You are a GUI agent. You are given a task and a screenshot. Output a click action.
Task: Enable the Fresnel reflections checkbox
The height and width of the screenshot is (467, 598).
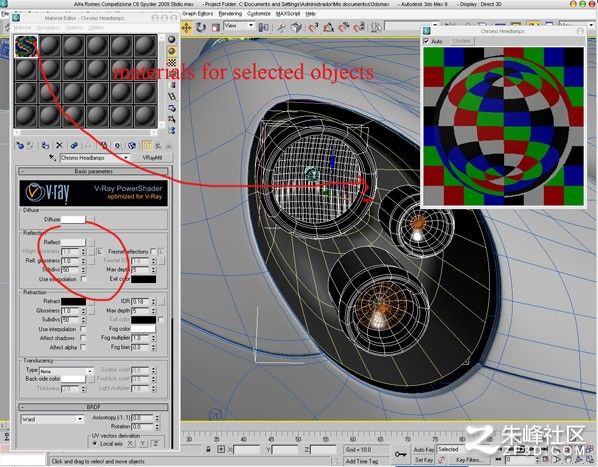(153, 251)
